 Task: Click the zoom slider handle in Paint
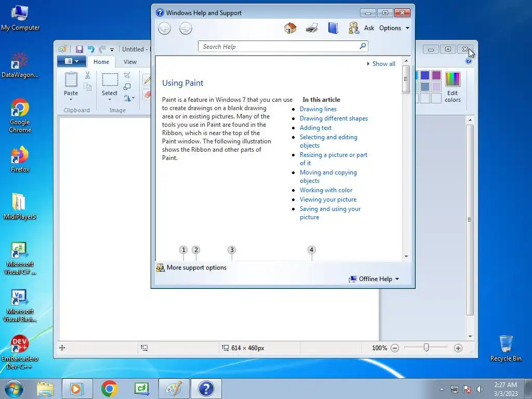click(x=426, y=348)
